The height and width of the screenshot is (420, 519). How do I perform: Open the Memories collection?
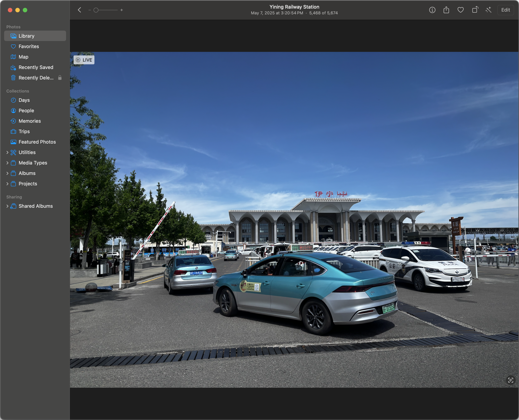coord(29,121)
